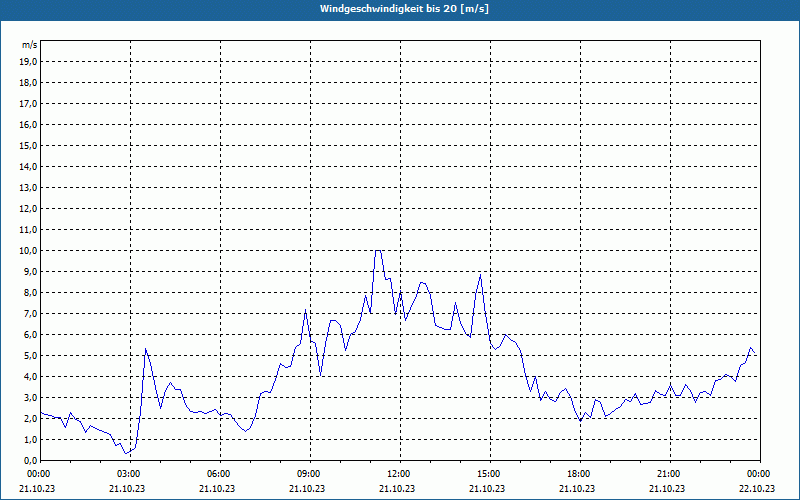Select the 2,0 y-axis value
800x500 pixels.
pyautogui.click(x=30, y=418)
